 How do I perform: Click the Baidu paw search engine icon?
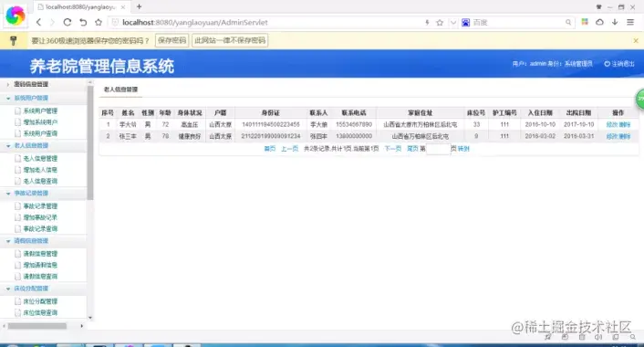[465, 23]
